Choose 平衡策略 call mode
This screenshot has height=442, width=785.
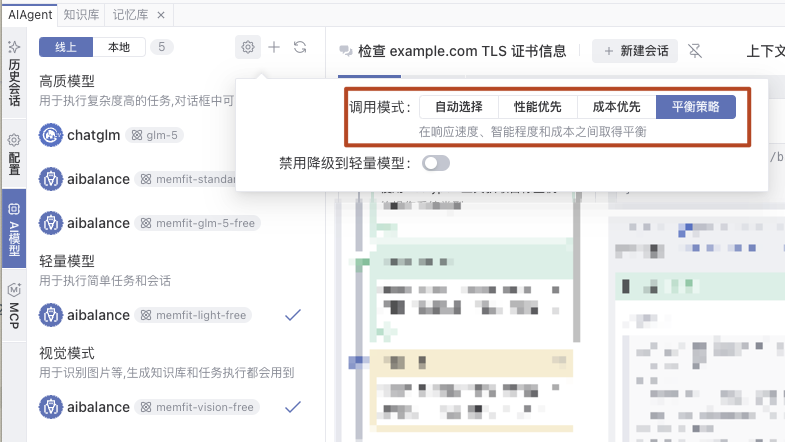click(695, 106)
